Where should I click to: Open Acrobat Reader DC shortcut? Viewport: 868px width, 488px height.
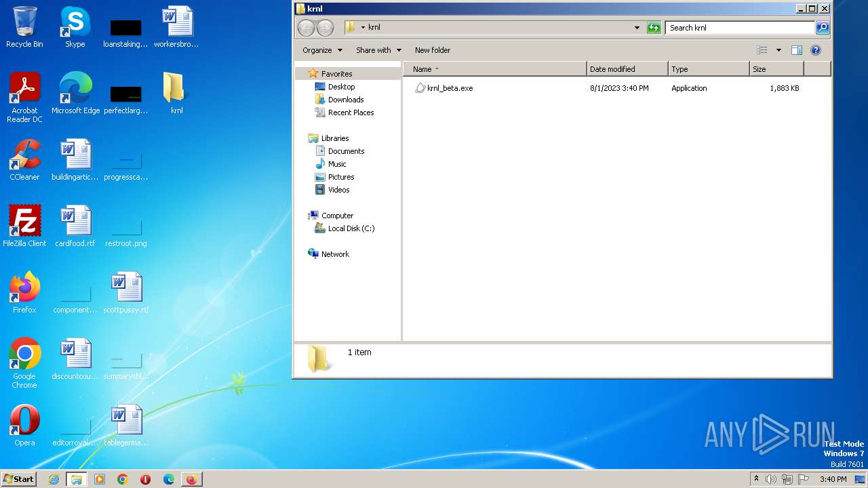[24, 97]
